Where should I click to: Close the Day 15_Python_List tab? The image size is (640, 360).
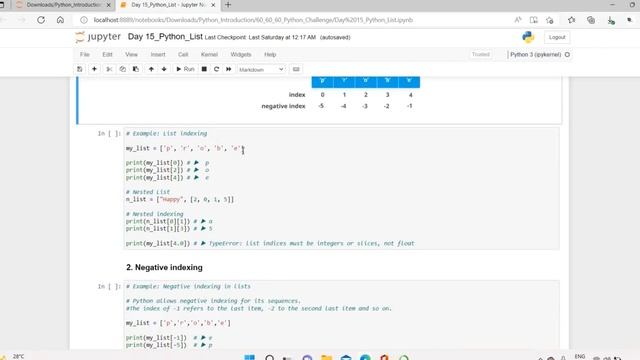[213, 5]
